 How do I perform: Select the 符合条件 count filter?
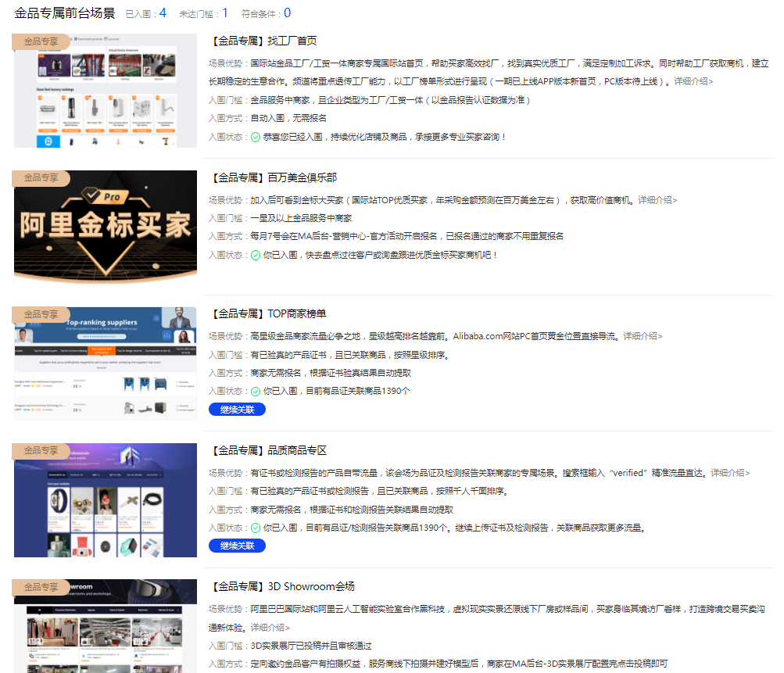coord(266,13)
